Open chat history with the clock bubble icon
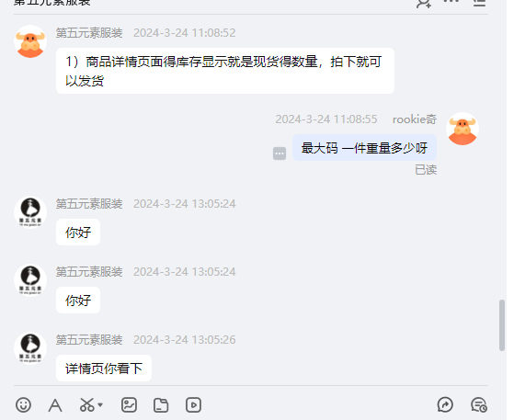 (x=479, y=405)
